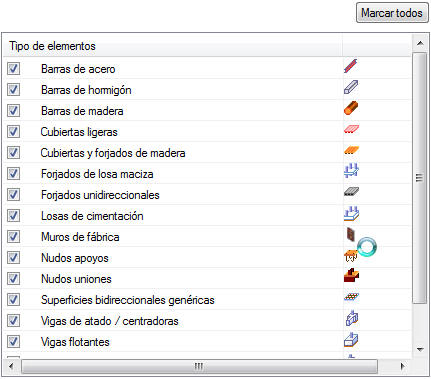This screenshot has width=431, height=379.
Task: Select the Vigas flotantes row text
Action: click(75, 342)
